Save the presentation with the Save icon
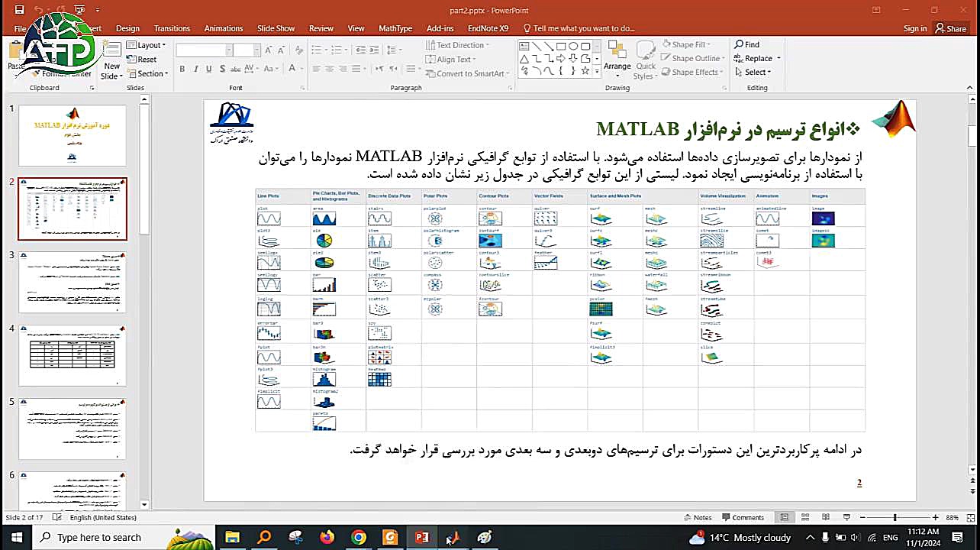The image size is (980, 550). tap(19, 10)
